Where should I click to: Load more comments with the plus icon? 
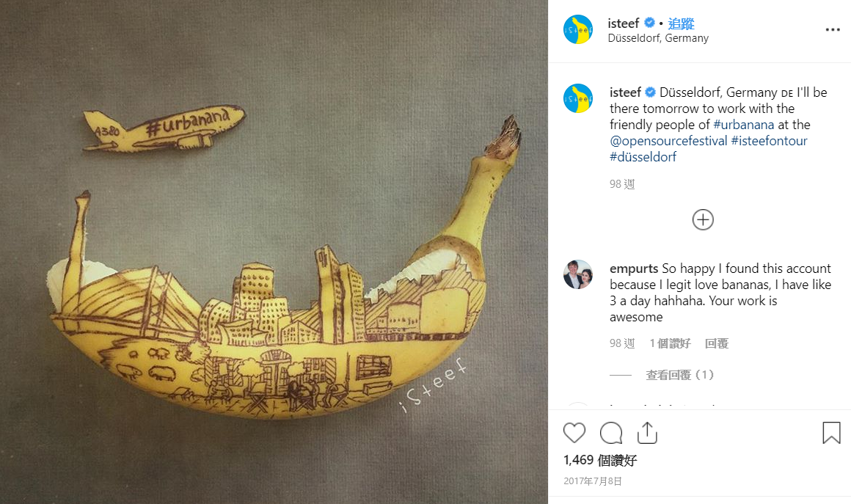(x=703, y=219)
